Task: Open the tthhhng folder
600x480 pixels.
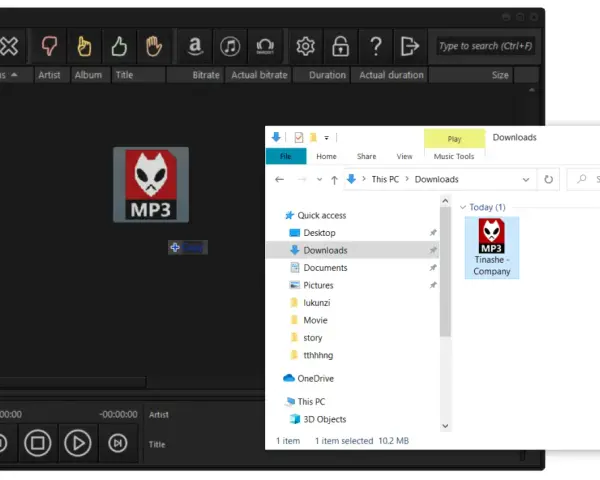Action: coord(318,355)
